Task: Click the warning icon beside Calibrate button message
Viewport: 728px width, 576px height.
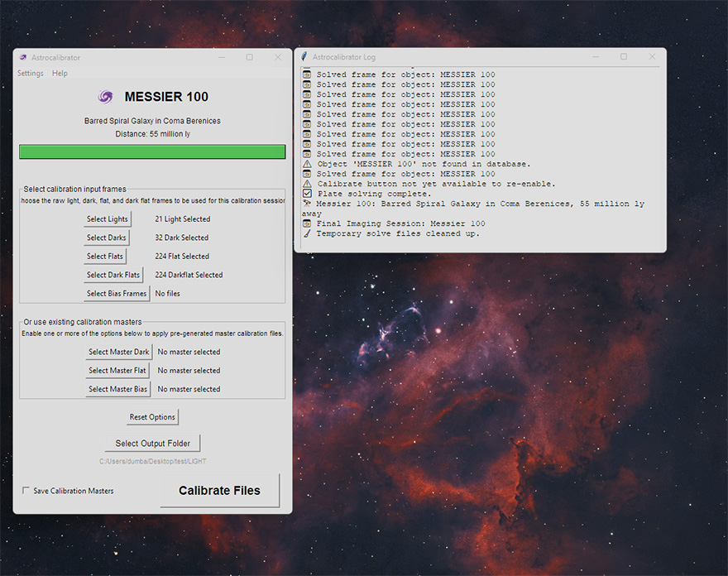Action: tap(307, 184)
